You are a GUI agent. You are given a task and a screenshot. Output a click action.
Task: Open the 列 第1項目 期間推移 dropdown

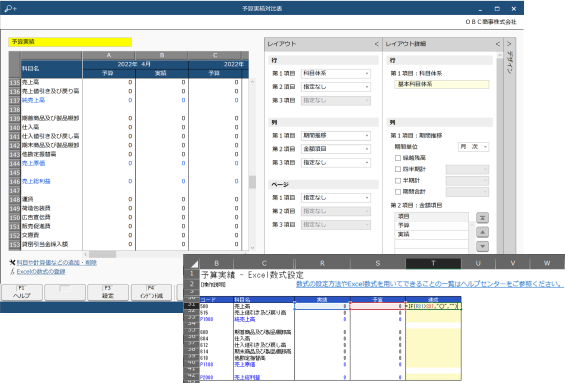[336, 136]
